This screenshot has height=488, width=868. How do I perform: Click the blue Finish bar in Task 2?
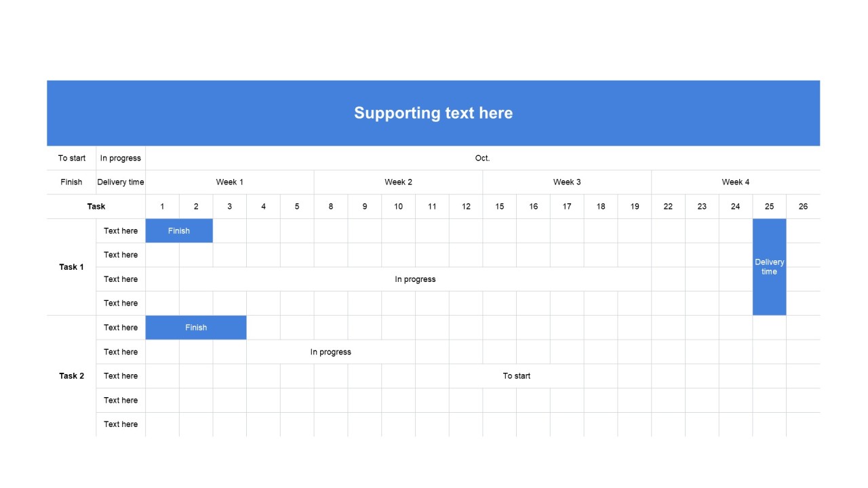[196, 327]
